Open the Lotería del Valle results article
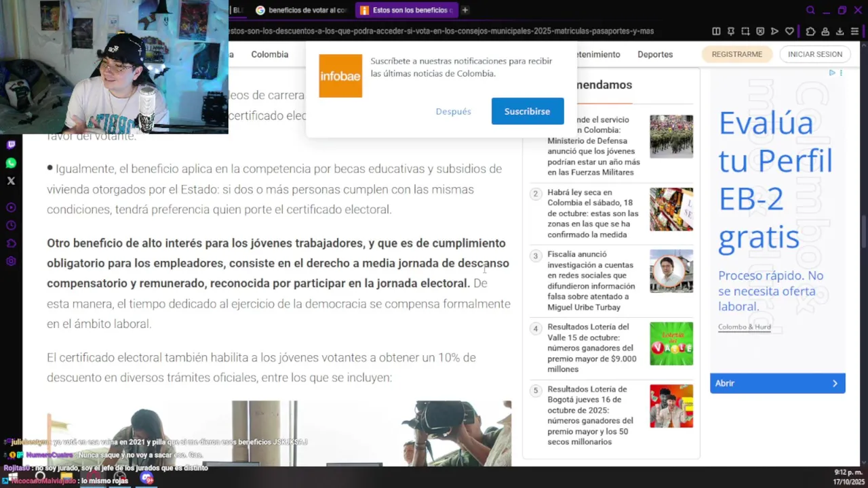 point(592,348)
